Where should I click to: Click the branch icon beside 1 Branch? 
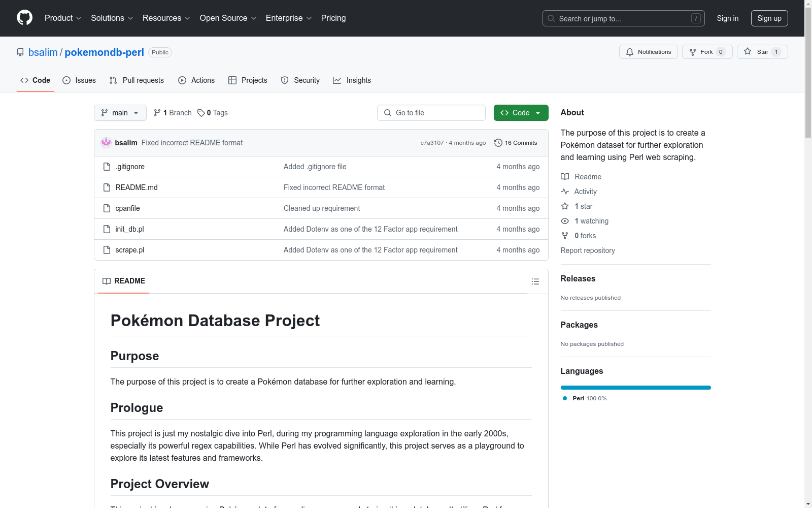157,113
